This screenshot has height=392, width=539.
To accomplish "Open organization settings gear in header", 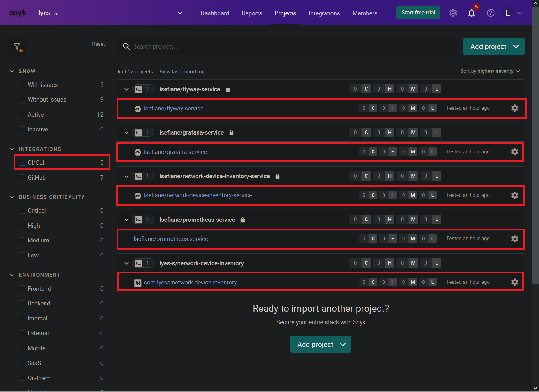I will 453,13.
